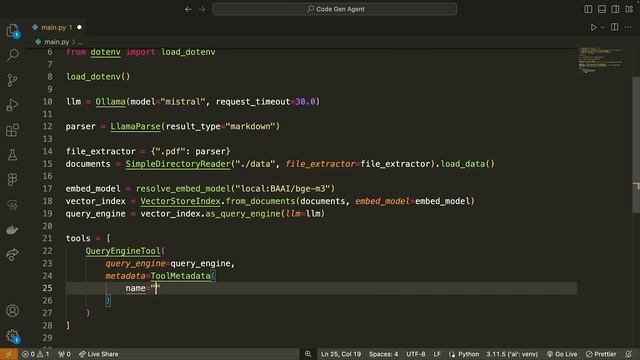Expand the run options dropdown arrow

[602, 27]
